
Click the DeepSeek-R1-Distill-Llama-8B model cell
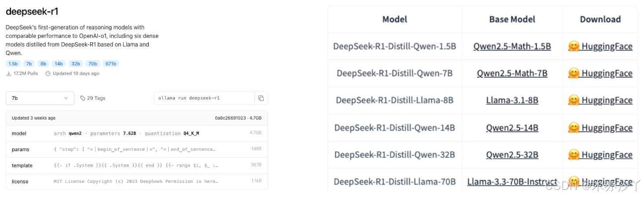click(x=395, y=100)
